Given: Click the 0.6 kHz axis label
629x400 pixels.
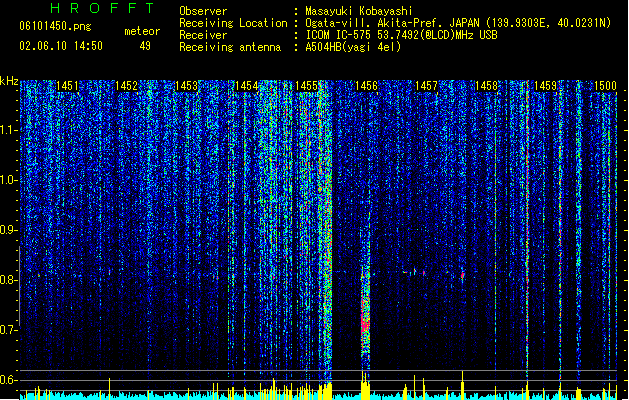Looking at the screenshot, I should (x=9, y=380).
